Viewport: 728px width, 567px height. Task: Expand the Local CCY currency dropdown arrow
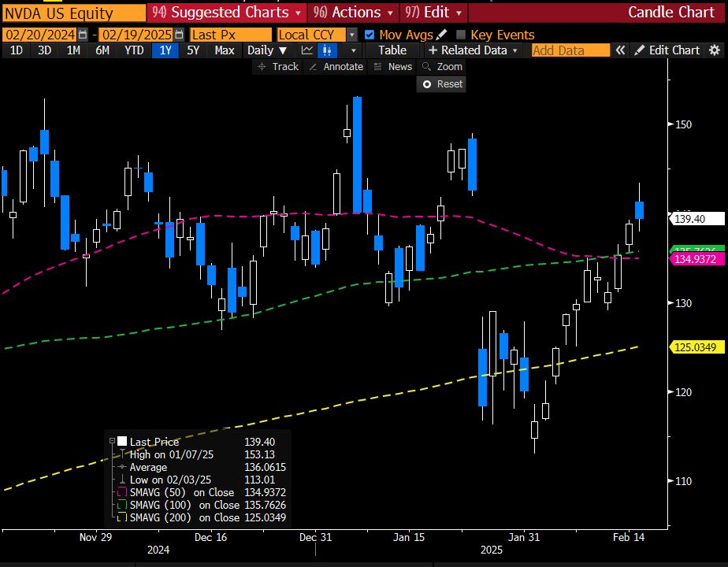point(352,35)
